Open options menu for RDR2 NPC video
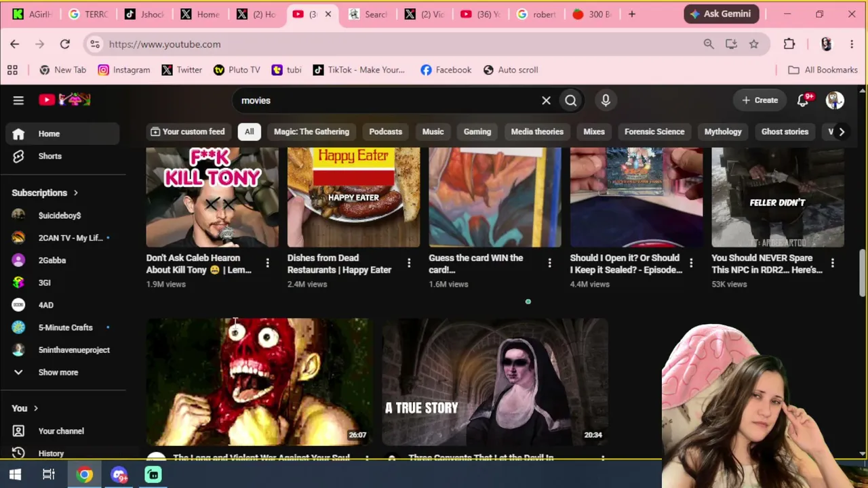This screenshot has height=488, width=868. [x=832, y=263]
